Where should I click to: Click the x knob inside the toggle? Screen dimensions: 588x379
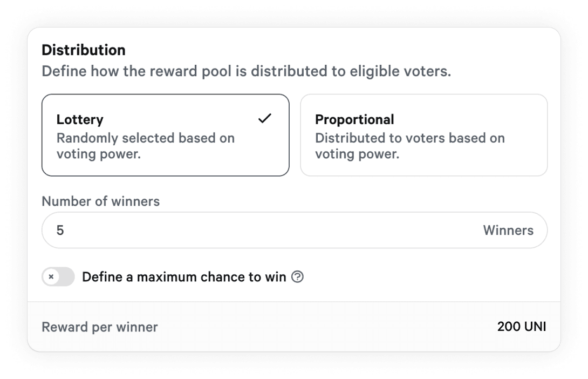pos(51,277)
